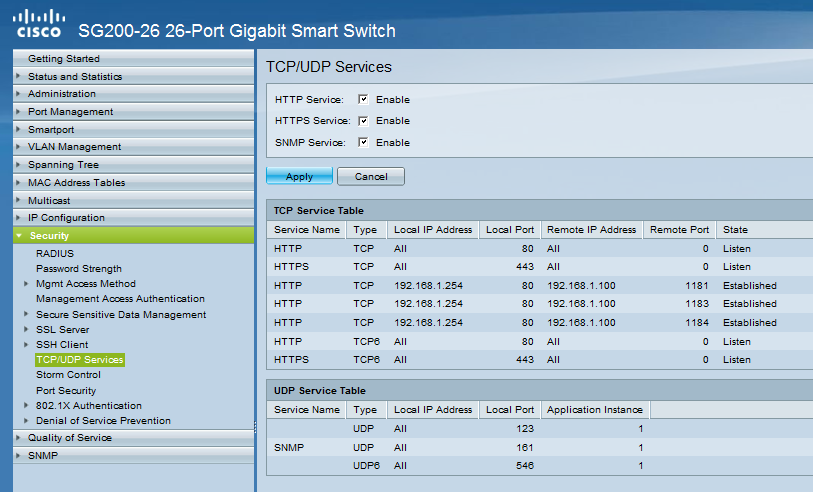Click Remote IP Address column header

tap(591, 230)
